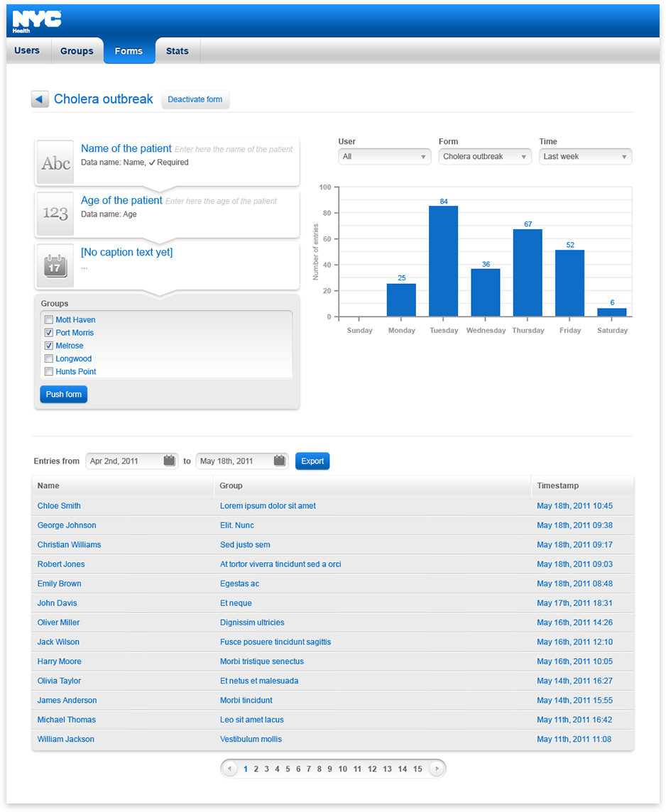Click timestamp May 18th, 2011 10:45
This screenshot has height=812, width=666.
coord(575,506)
